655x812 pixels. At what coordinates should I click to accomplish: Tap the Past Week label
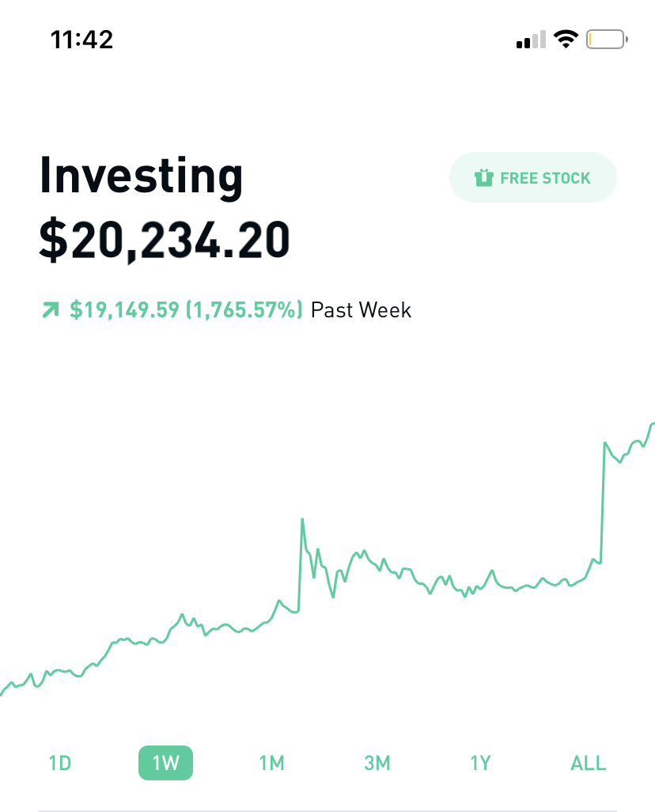[361, 310]
